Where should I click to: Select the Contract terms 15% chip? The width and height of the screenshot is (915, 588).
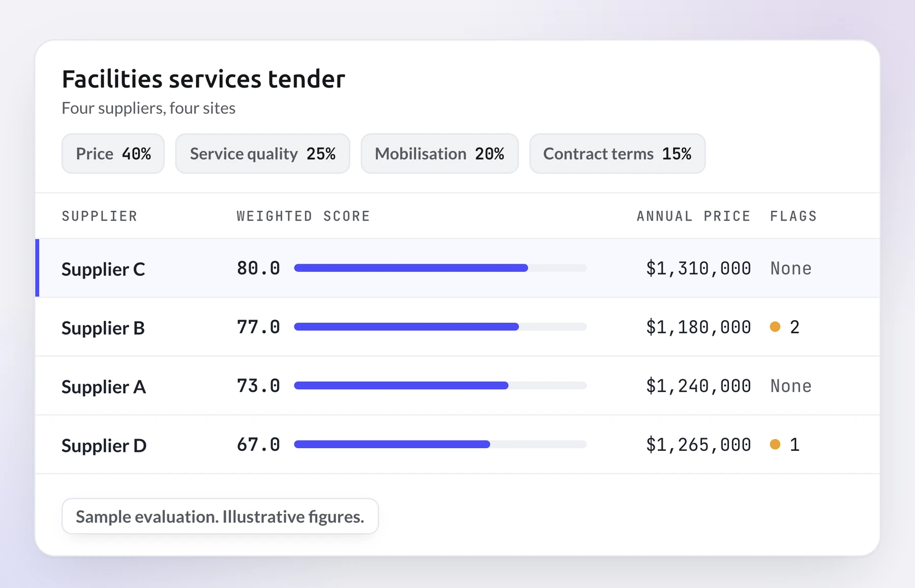[617, 153]
